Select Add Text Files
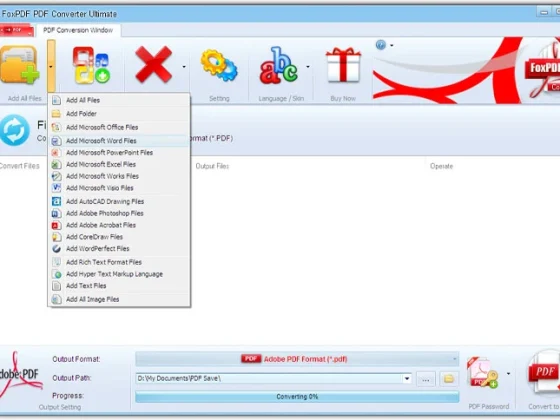 118,286
